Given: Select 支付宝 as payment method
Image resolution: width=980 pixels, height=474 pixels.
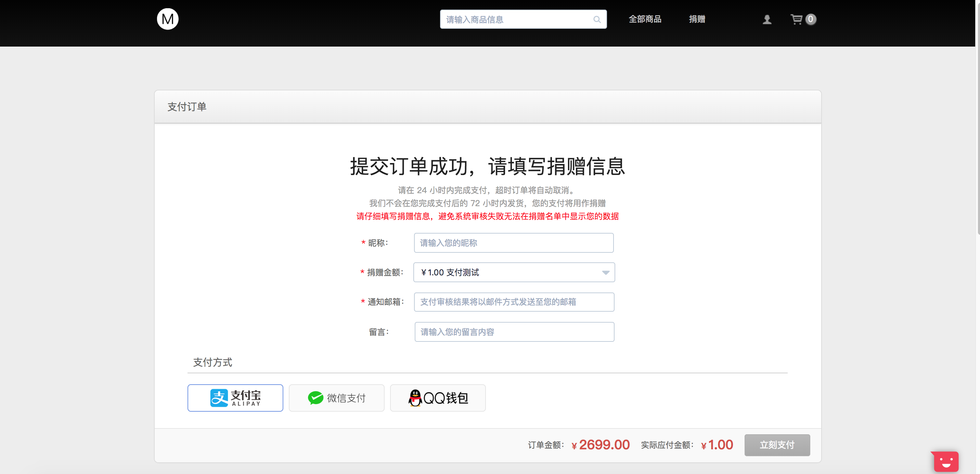Looking at the screenshot, I should click(x=235, y=398).
